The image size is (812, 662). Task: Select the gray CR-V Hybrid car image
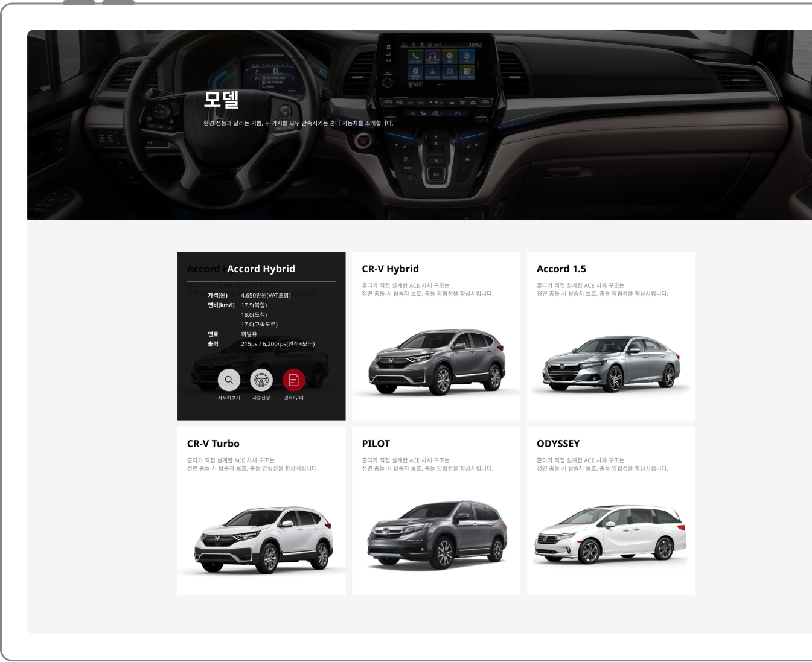(x=437, y=362)
